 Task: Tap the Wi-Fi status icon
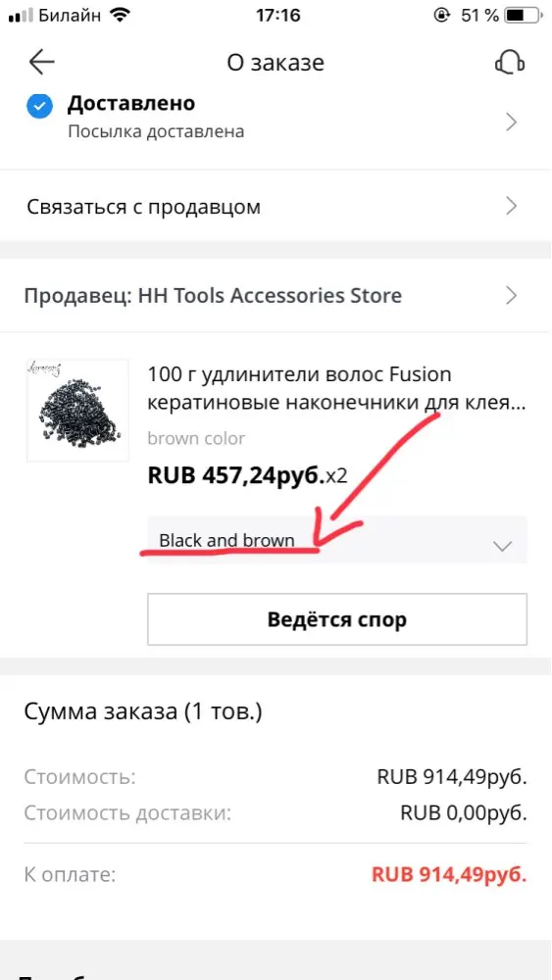pos(118,15)
